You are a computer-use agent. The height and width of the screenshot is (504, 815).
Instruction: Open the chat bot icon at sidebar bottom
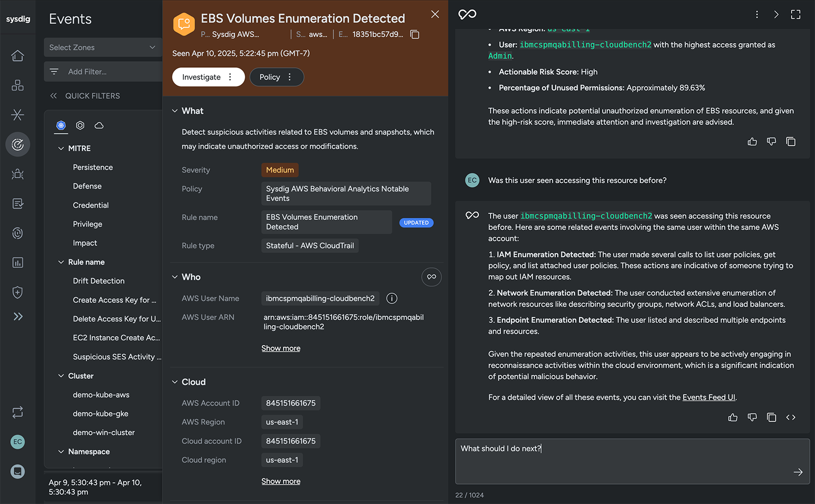click(x=18, y=471)
